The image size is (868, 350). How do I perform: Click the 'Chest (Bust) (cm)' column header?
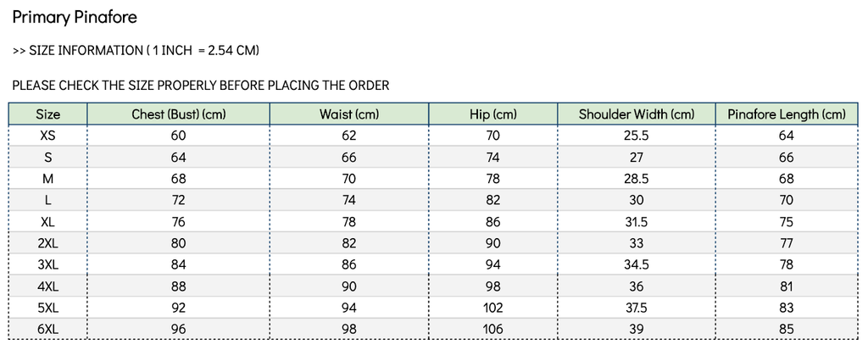(178, 114)
